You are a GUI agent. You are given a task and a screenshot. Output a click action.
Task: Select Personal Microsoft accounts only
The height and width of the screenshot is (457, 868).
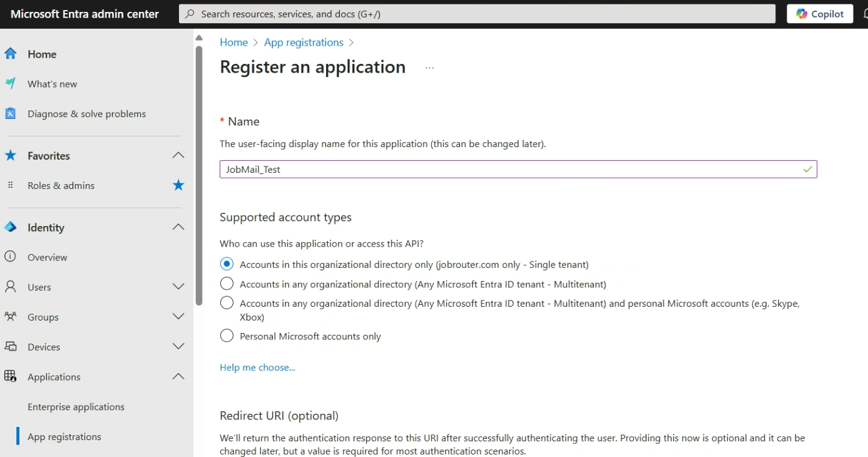[x=227, y=336]
